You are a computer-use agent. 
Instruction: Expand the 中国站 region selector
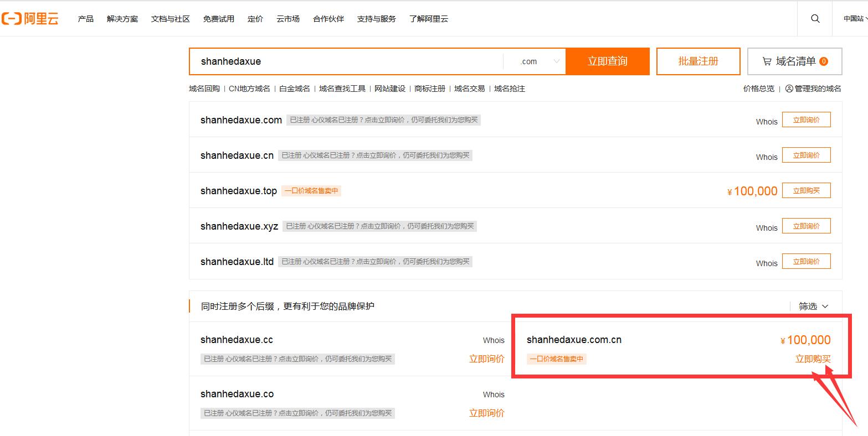tap(855, 19)
